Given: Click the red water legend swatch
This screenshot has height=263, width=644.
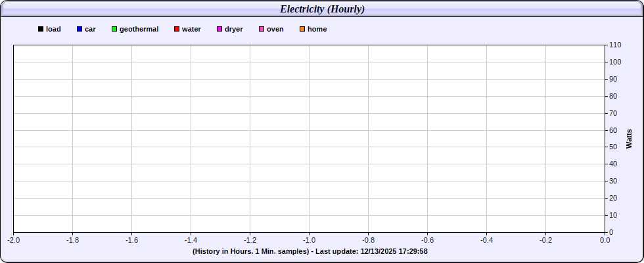Looking at the screenshot, I should [177, 30].
